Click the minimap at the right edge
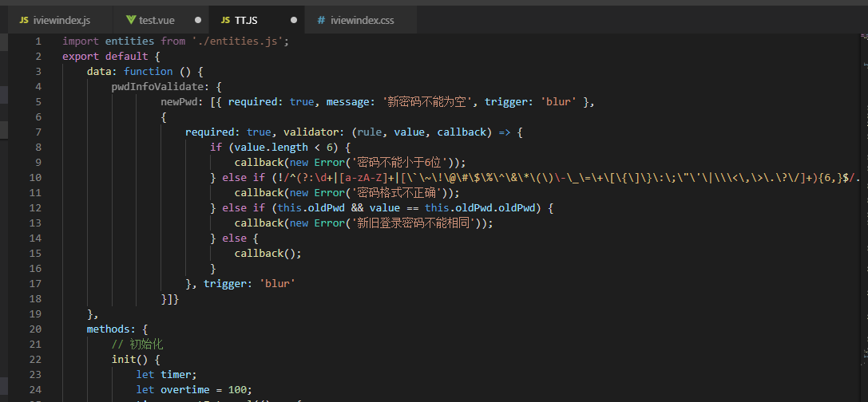This screenshot has height=402, width=868. coord(863,217)
